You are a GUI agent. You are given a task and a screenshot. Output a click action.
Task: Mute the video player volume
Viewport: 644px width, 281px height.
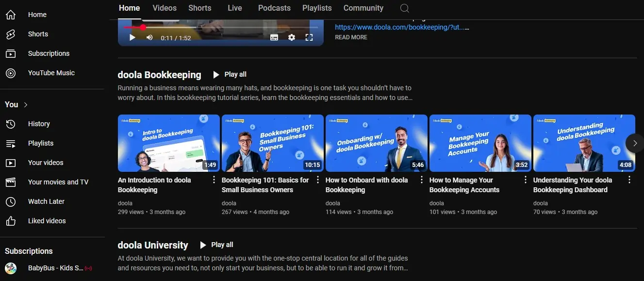tap(149, 37)
